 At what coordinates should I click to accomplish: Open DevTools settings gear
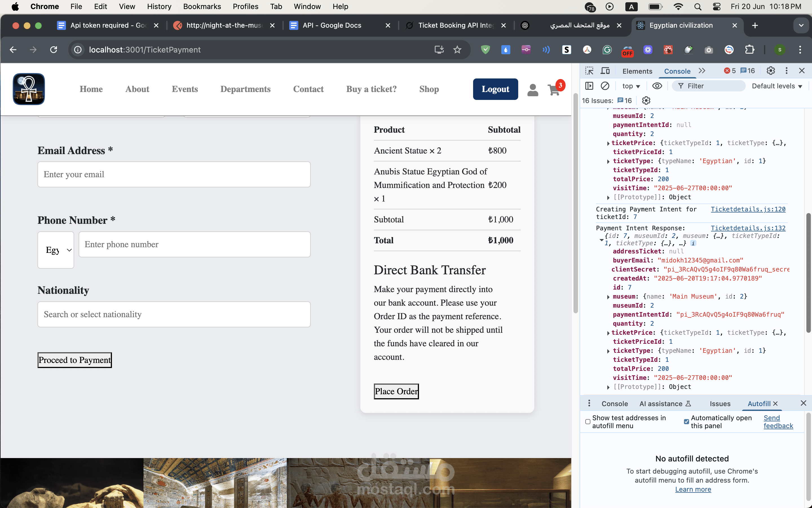pyautogui.click(x=771, y=71)
